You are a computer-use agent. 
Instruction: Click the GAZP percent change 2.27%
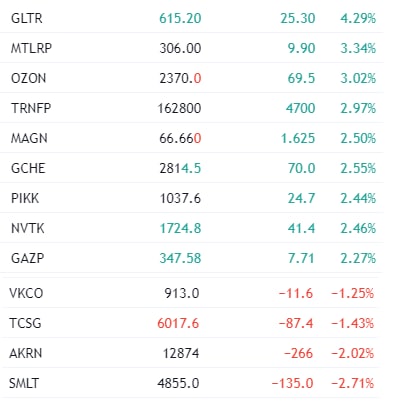(x=358, y=258)
